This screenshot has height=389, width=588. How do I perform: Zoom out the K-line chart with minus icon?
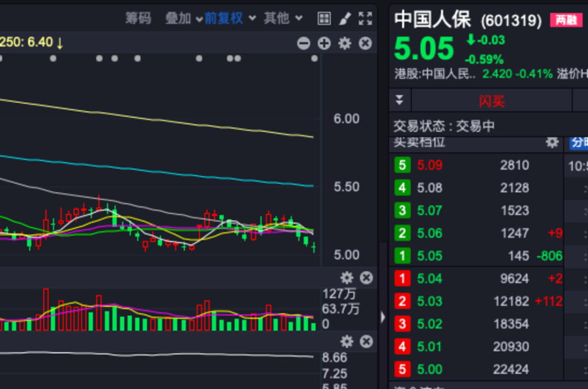(x=303, y=43)
